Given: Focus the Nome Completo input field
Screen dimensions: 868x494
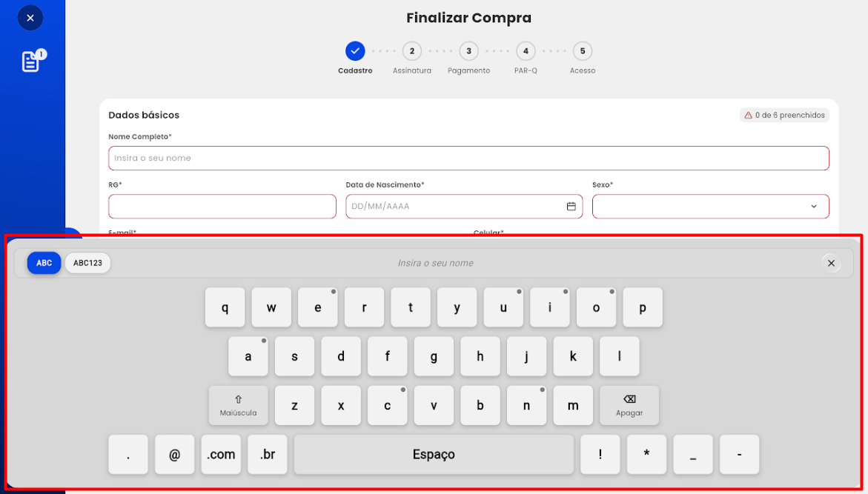Looking at the screenshot, I should (x=468, y=158).
